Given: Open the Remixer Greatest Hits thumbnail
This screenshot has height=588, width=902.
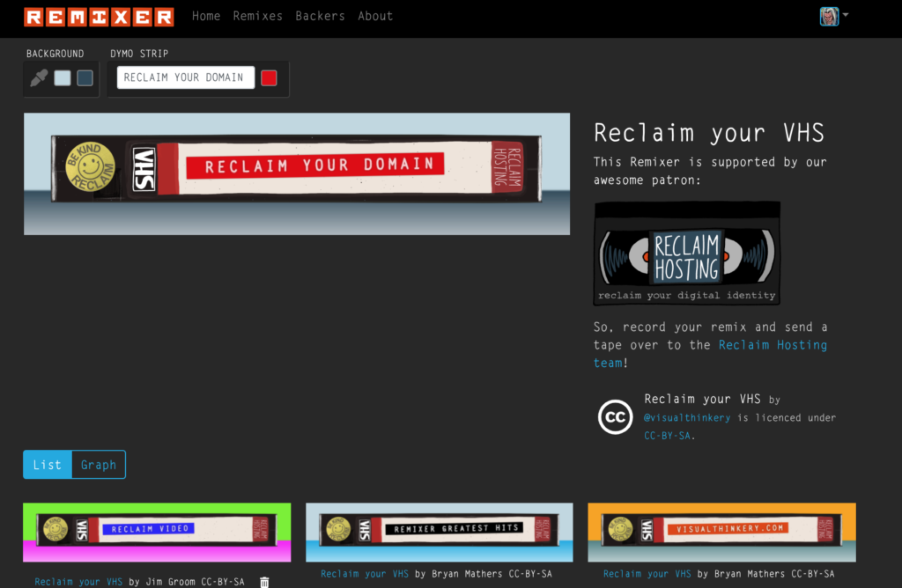Looking at the screenshot, I should 439,533.
